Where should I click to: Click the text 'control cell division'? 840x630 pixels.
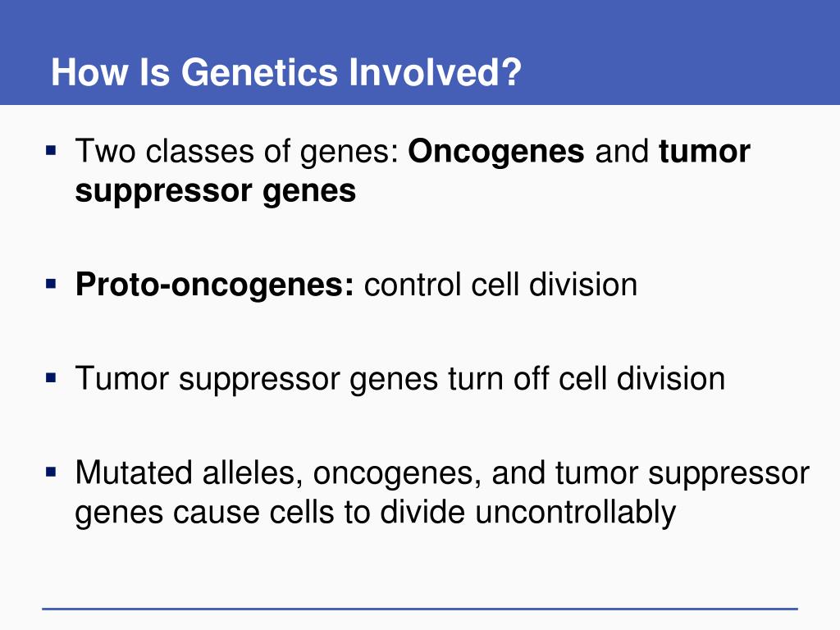click(501, 285)
